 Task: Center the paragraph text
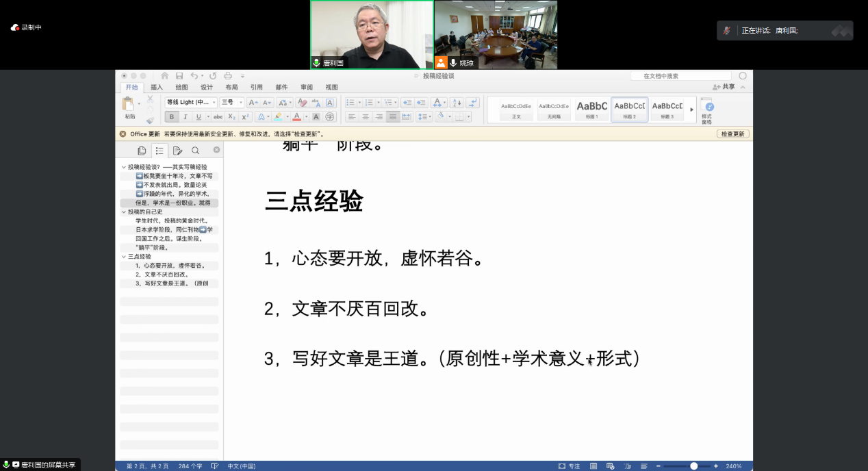coord(366,117)
